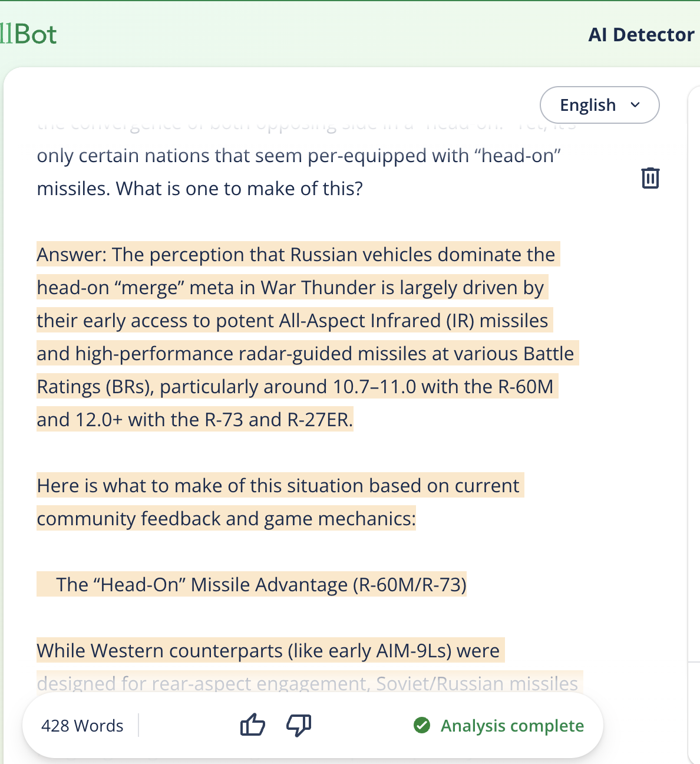
Task: Click the QuillBot logo
Action: coord(28,35)
